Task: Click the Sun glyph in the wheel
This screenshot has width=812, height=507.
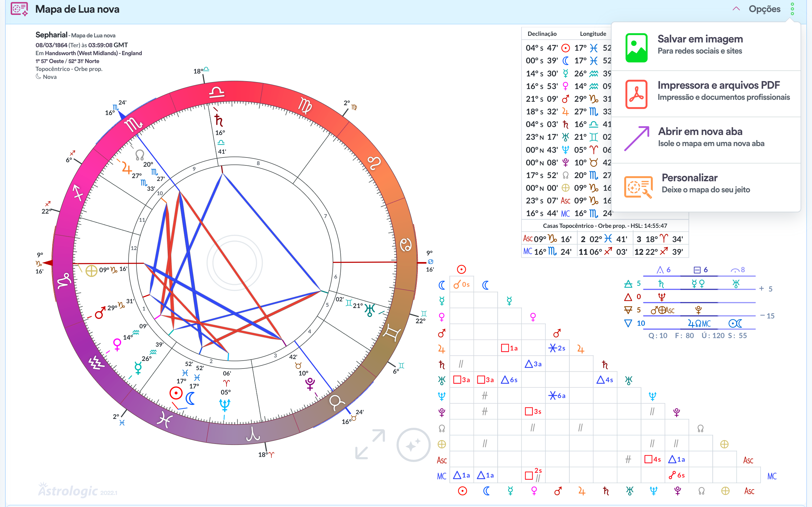Action: point(176,393)
